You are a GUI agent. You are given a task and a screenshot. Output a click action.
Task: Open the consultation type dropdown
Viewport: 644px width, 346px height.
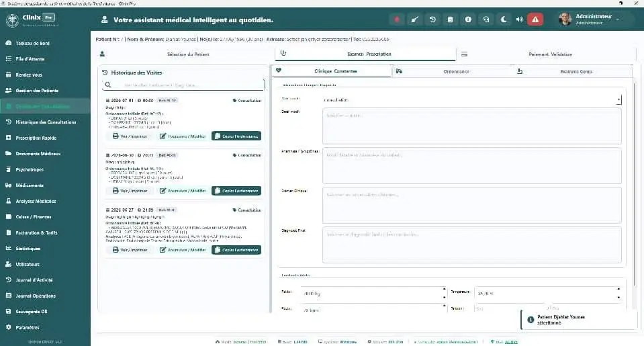pos(472,99)
